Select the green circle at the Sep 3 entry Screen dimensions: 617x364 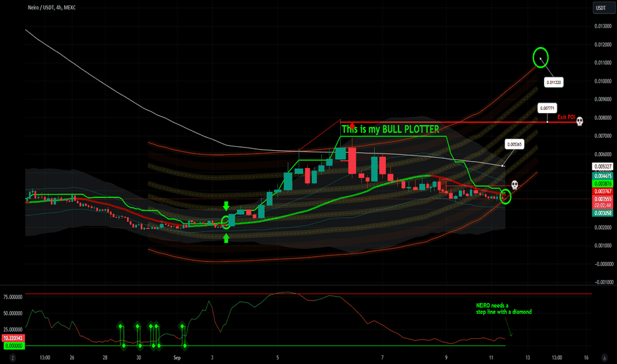pyautogui.click(x=226, y=222)
